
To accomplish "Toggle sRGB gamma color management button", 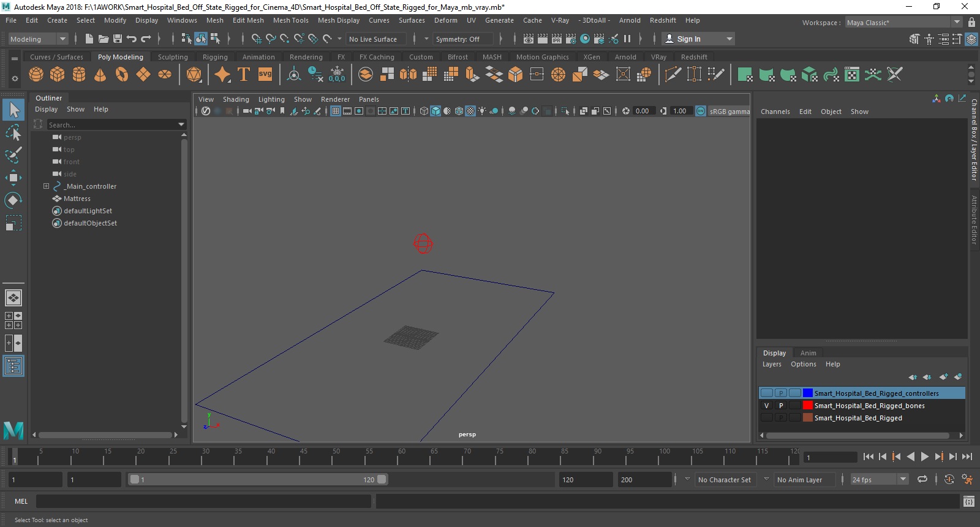I will point(701,111).
